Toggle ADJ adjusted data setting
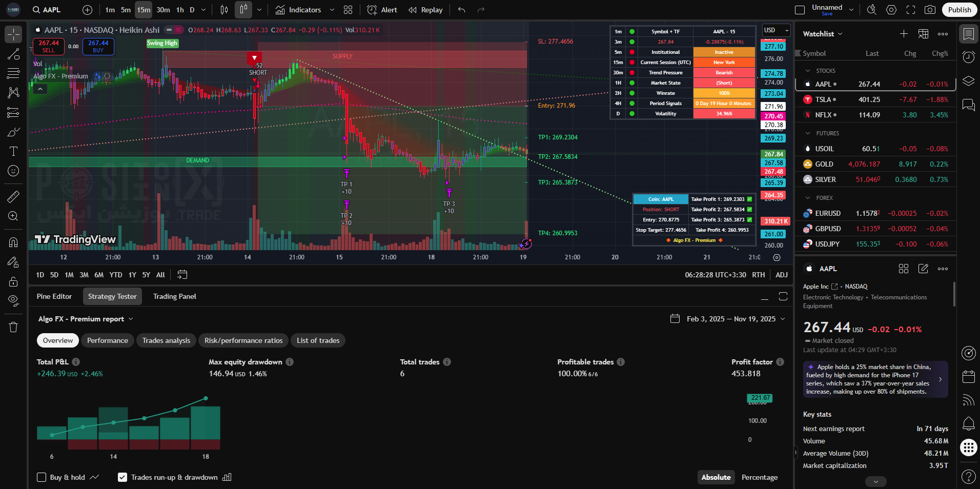The height and width of the screenshot is (489, 980). [781, 275]
